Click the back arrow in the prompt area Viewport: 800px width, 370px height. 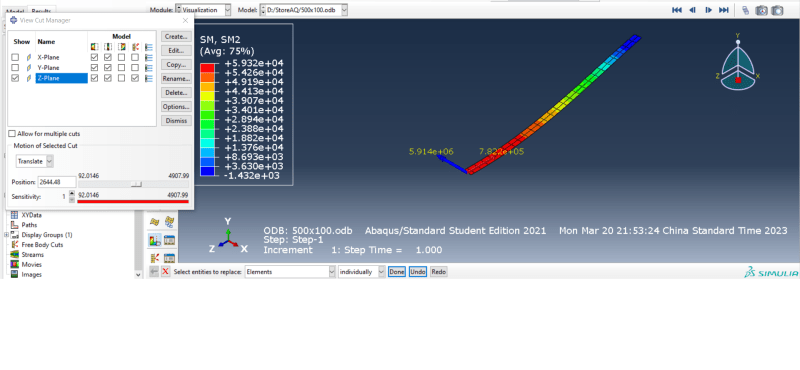[x=154, y=272]
